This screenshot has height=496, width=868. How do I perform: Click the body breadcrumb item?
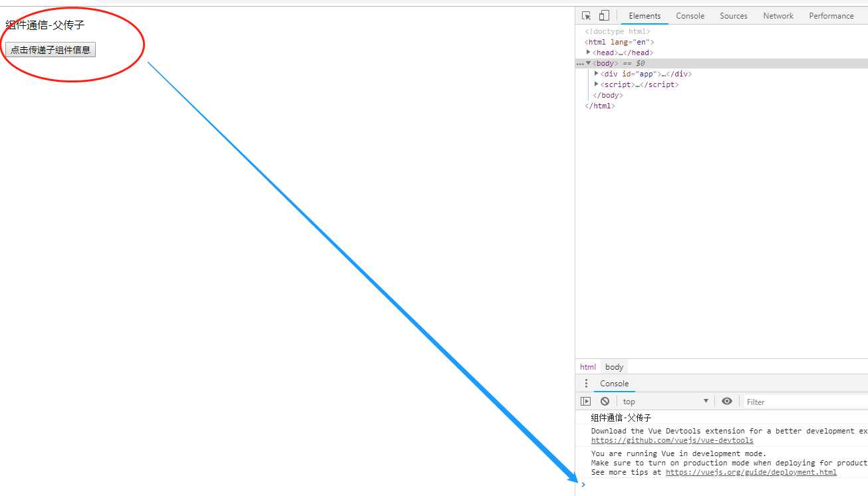615,367
